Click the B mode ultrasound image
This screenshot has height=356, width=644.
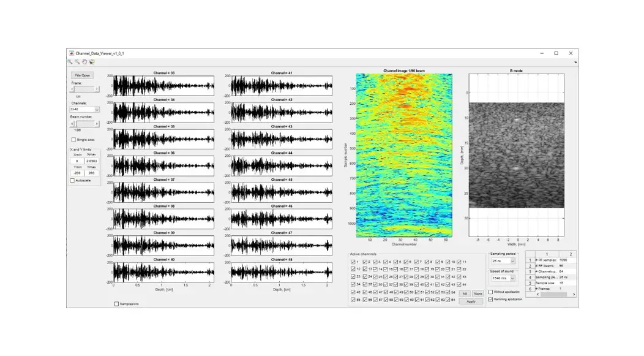(x=517, y=155)
